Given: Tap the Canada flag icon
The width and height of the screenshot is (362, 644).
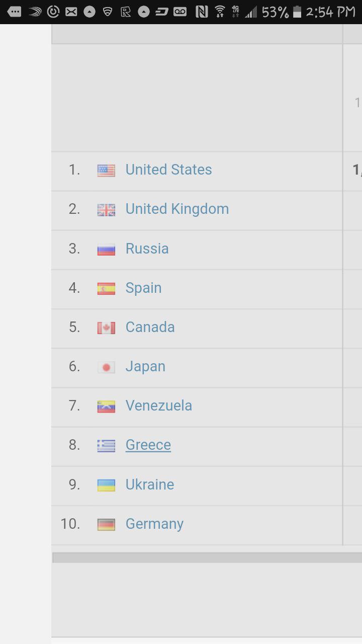Looking at the screenshot, I should 106,328.
